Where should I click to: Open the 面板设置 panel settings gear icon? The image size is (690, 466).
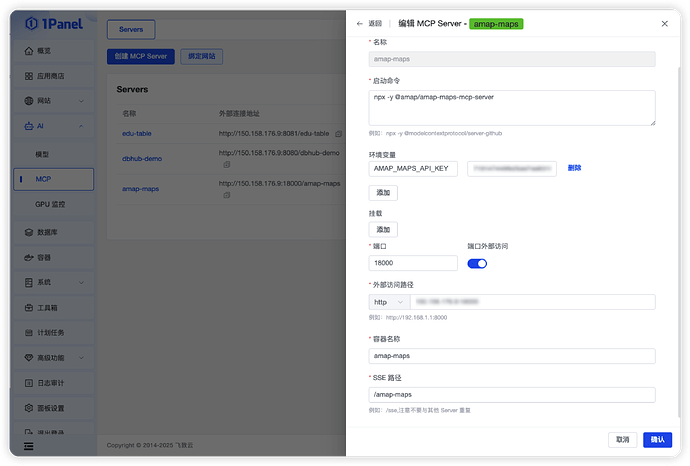pyautogui.click(x=29, y=408)
